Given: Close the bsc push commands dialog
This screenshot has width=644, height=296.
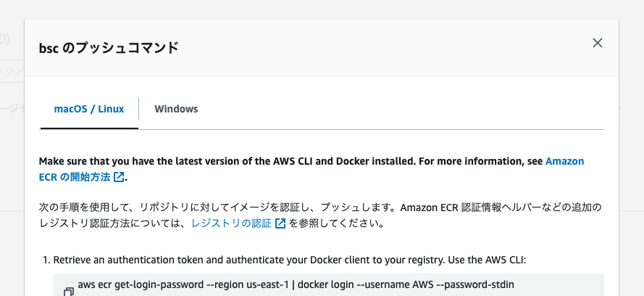Looking at the screenshot, I should [x=598, y=43].
